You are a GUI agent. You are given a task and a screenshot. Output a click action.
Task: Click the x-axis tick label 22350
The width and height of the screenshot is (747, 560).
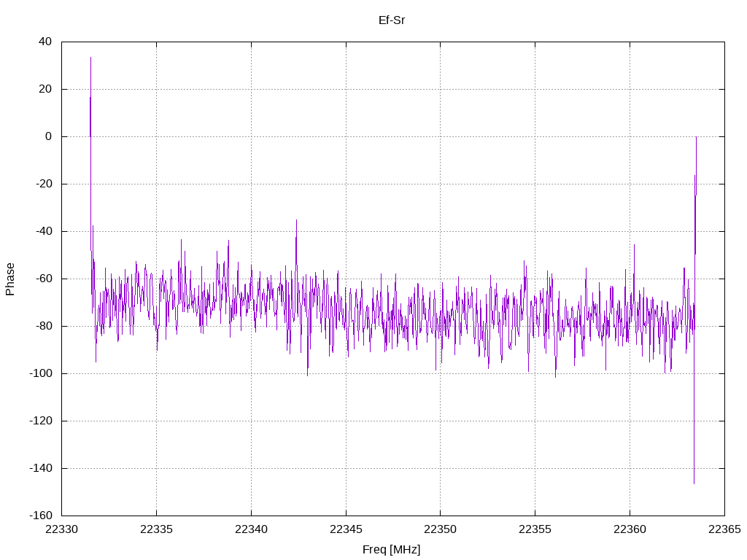440,529
